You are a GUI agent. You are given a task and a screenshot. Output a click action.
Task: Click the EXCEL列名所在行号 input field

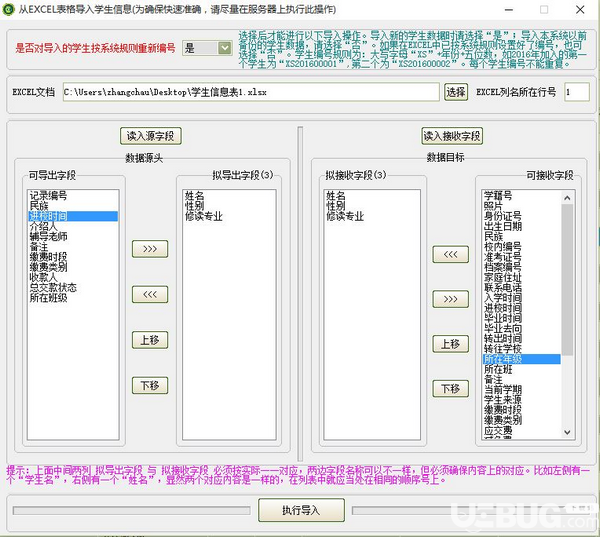[577, 92]
